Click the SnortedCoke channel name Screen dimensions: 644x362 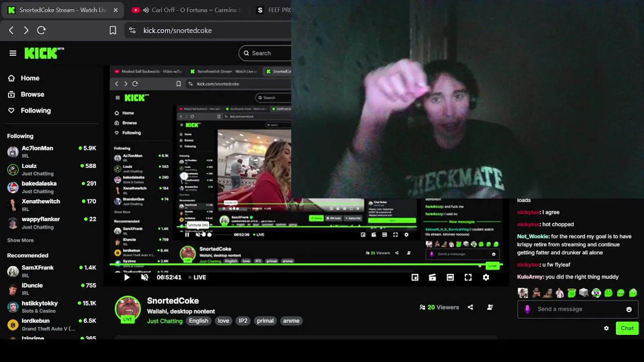pyautogui.click(x=173, y=301)
